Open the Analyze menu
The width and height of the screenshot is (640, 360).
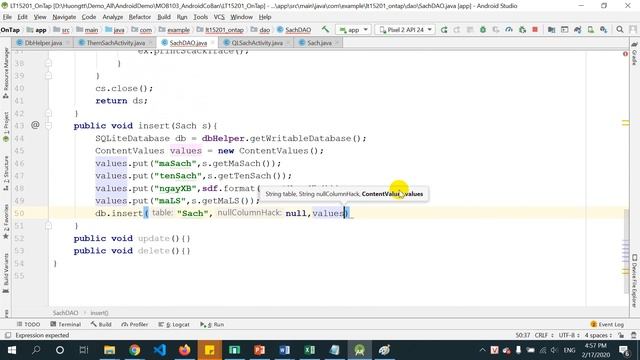(x=113, y=17)
